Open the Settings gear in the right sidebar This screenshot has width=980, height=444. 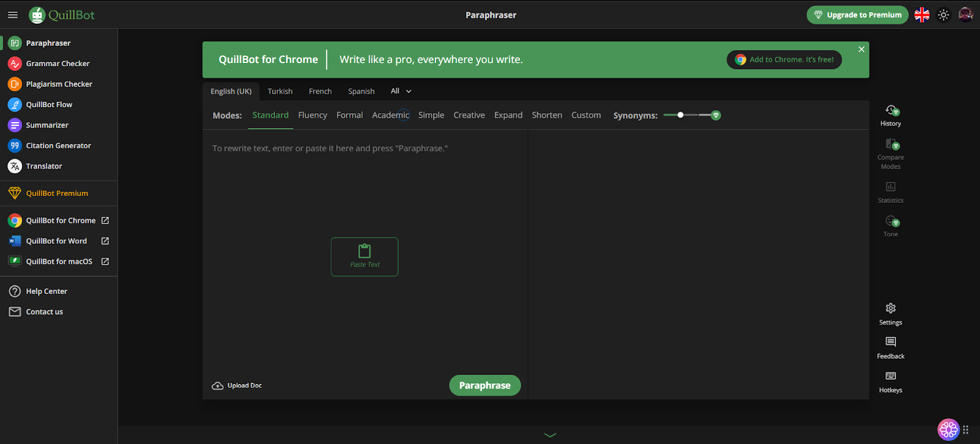tap(891, 314)
